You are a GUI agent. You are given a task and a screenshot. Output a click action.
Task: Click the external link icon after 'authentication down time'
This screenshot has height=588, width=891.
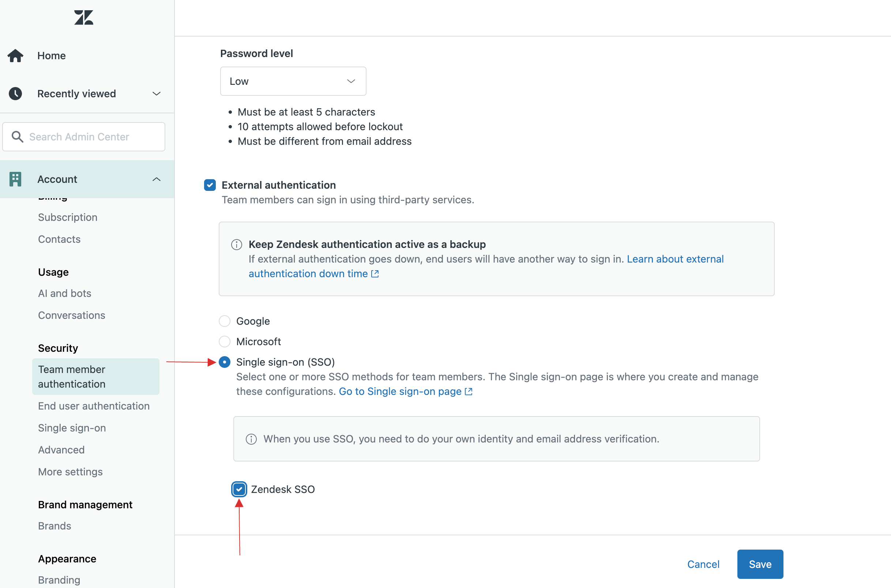point(375,274)
